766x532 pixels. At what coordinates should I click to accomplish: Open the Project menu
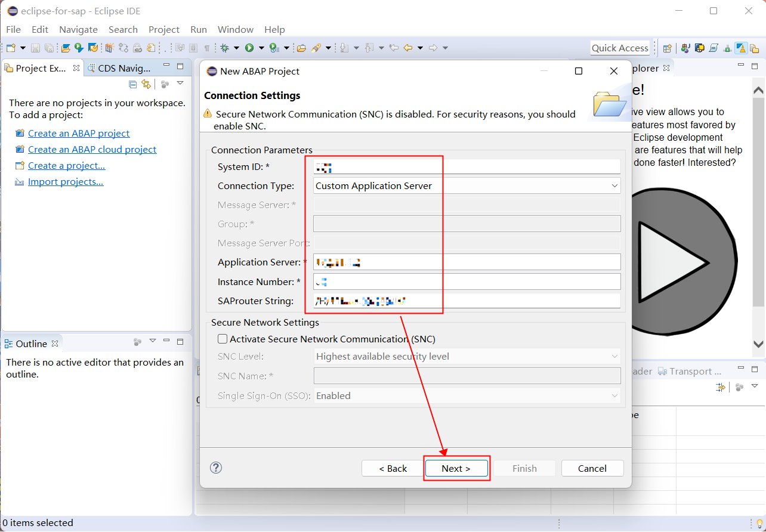point(164,29)
